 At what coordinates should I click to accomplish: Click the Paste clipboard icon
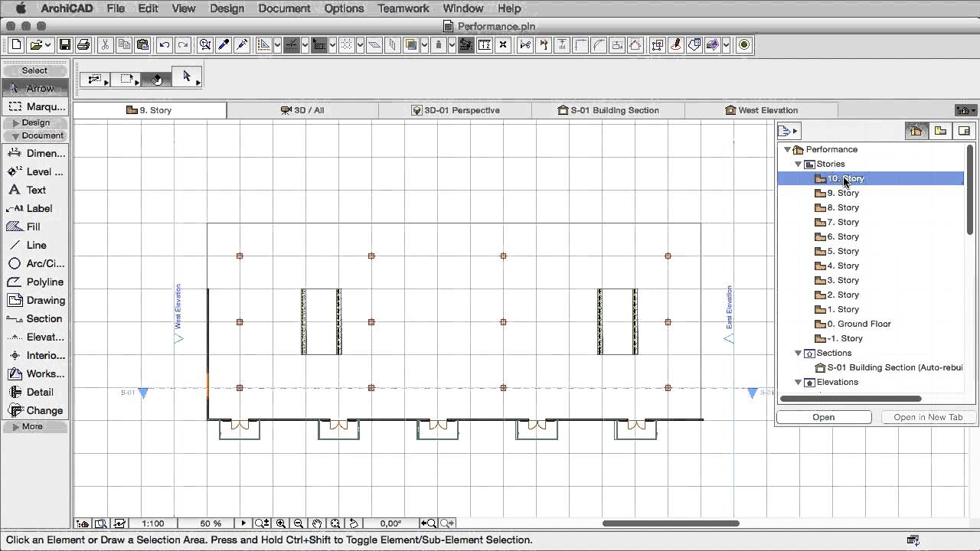coord(142,45)
